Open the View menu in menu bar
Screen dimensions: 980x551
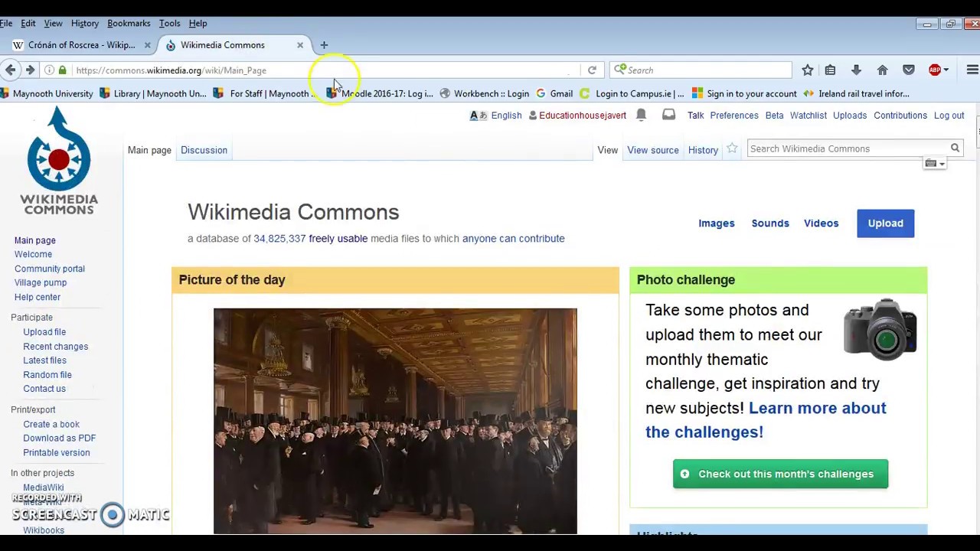coord(53,23)
